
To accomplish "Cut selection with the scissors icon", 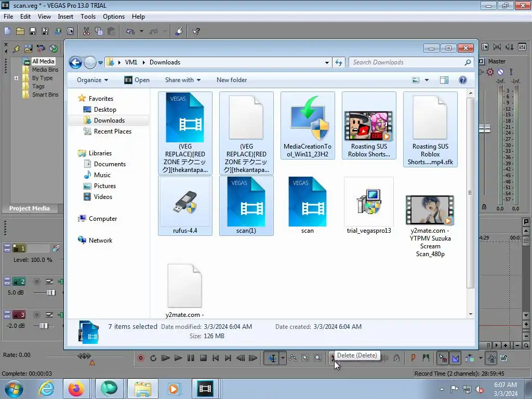I will [86, 31].
